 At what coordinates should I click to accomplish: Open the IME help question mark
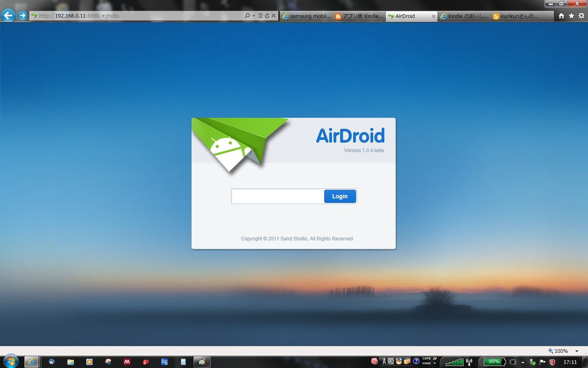[416, 361]
